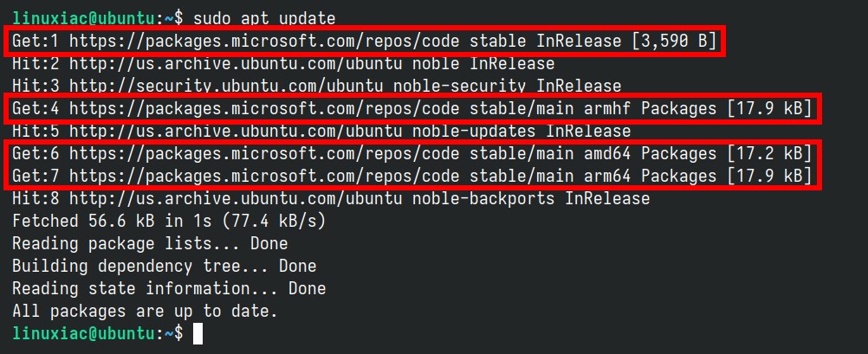The height and width of the screenshot is (354, 868).
Task: Click the Get:7 arm64 Packages URL
Action: tap(264, 176)
